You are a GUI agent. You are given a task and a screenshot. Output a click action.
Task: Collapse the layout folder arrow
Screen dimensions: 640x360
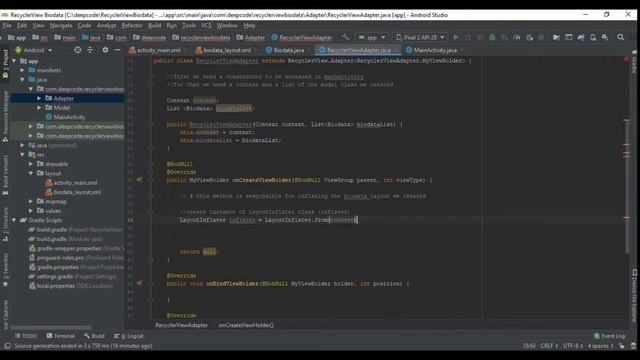pos(31,173)
